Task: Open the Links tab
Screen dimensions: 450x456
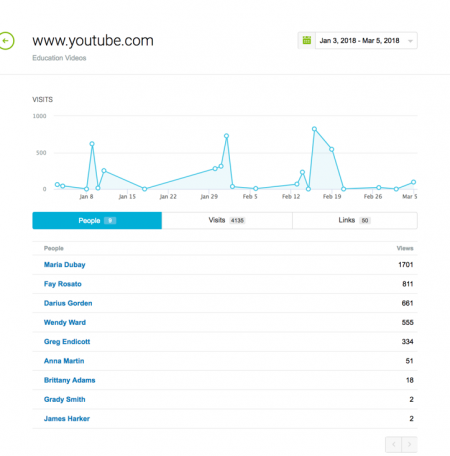Action: (x=355, y=220)
